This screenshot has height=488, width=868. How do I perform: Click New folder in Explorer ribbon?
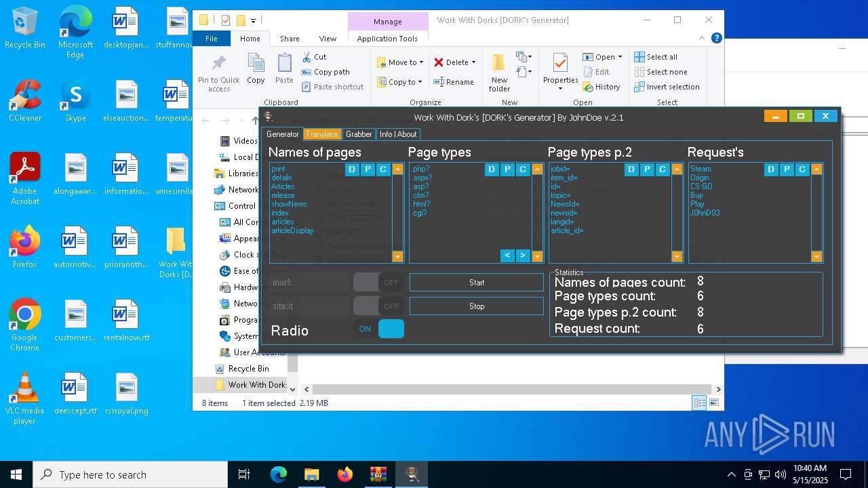499,73
